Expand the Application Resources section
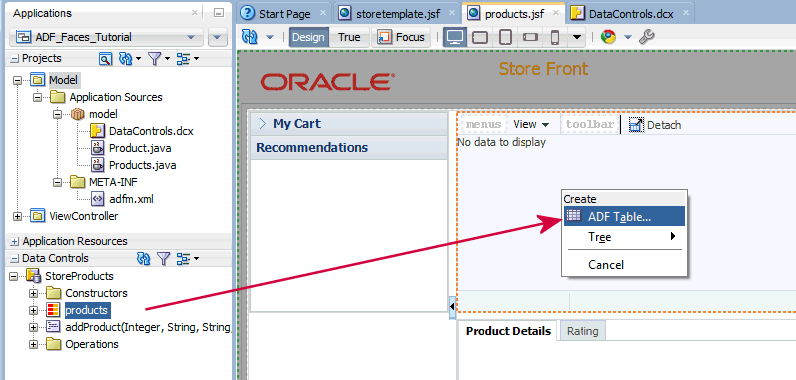 [x=14, y=241]
